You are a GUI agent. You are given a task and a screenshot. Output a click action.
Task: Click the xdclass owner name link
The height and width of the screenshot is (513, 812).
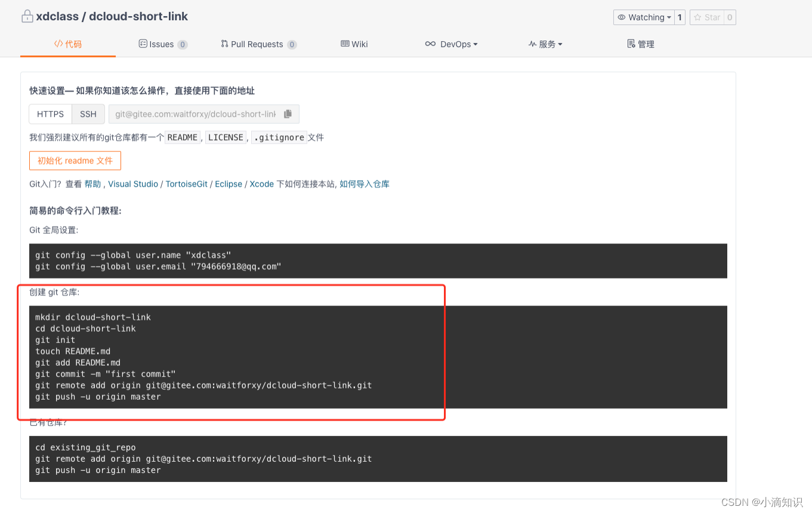click(x=57, y=17)
